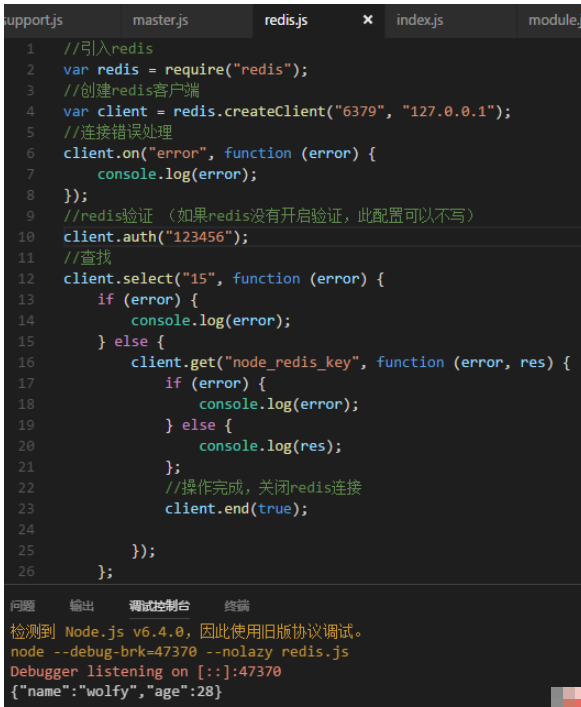Click the node --debug-brk=47370 console line

click(x=179, y=652)
